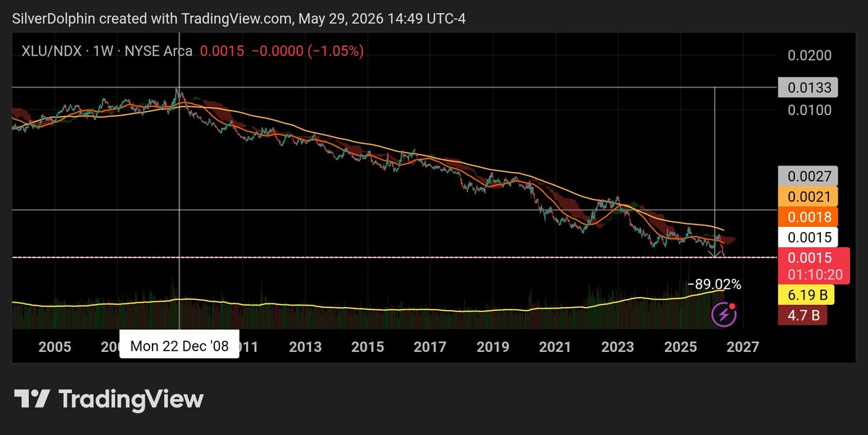Click the 2027 time axis label
Viewport: 868px width, 435px height.
point(743,346)
